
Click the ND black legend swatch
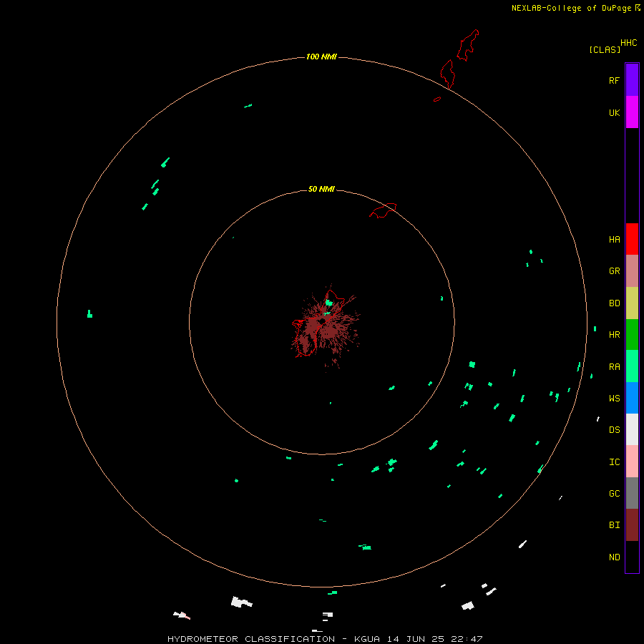pyautogui.click(x=632, y=557)
